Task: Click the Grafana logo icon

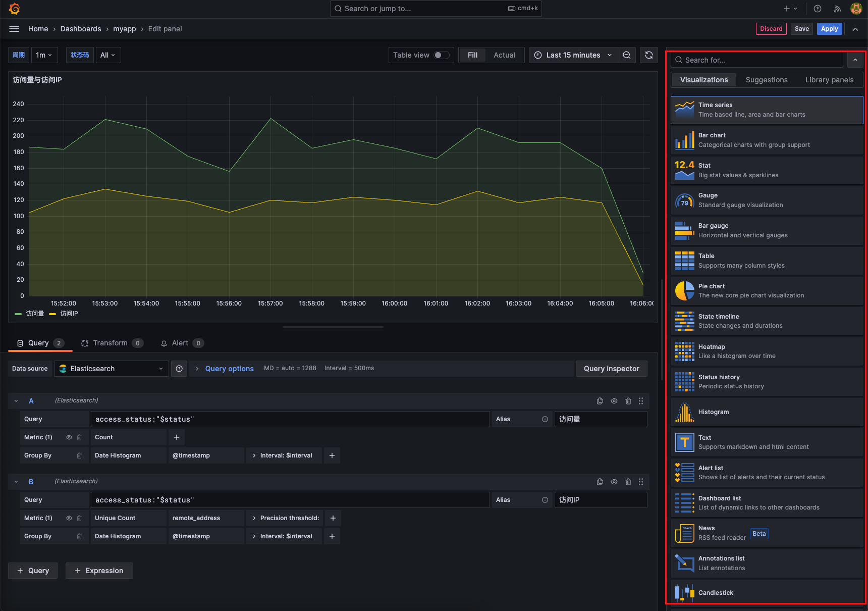Action: click(x=14, y=9)
